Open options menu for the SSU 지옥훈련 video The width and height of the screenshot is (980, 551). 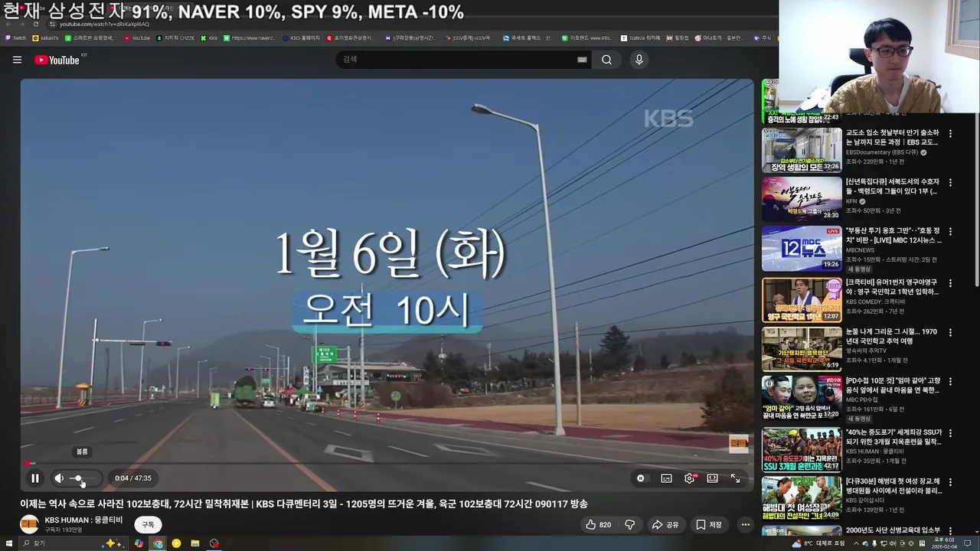(950, 433)
